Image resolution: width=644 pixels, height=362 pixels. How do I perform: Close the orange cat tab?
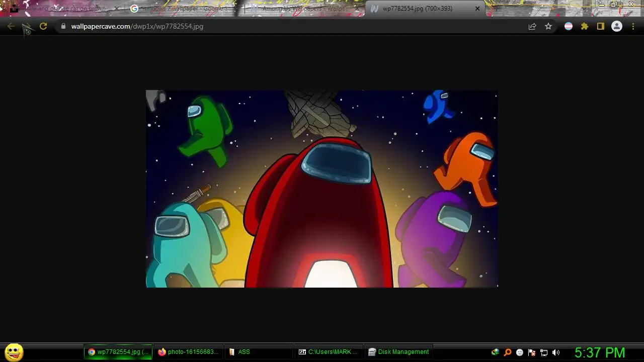(116, 9)
